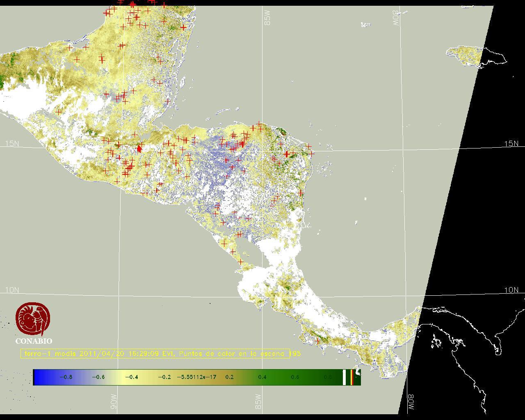The width and height of the screenshot is (525, 420).
Task: Click the CONABIO text under the logo
Action: tap(34, 341)
